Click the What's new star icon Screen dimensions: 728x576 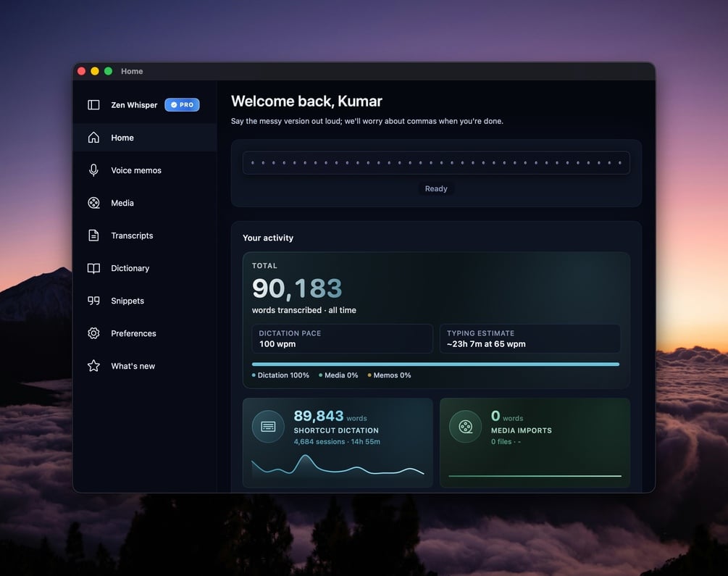93,366
